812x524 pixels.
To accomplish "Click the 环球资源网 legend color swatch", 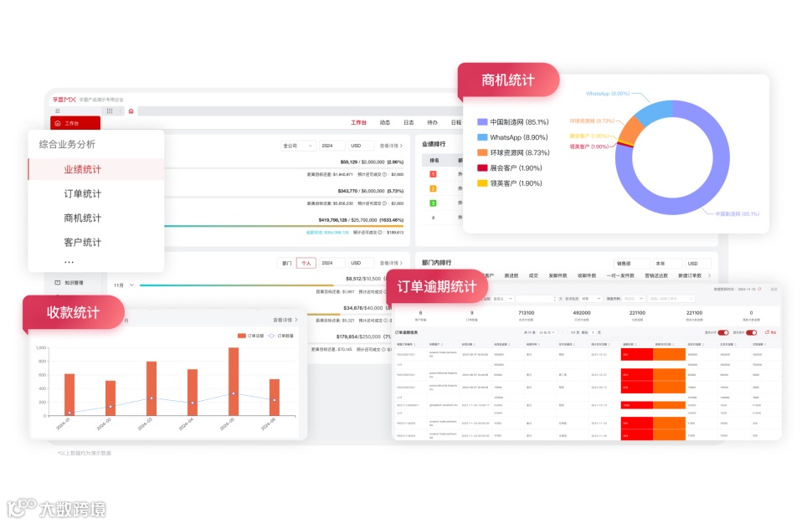I will 482,152.
